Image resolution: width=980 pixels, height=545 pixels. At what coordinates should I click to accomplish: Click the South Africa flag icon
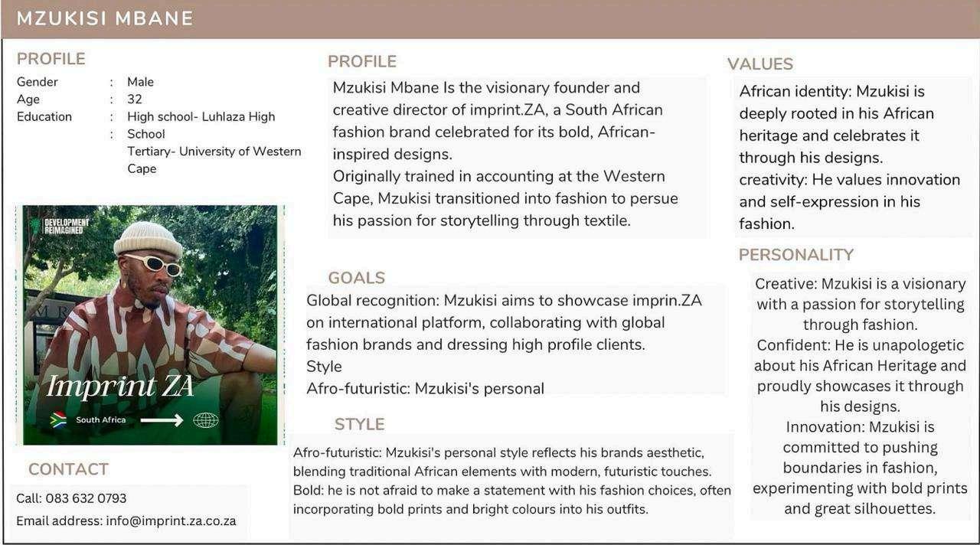57,419
